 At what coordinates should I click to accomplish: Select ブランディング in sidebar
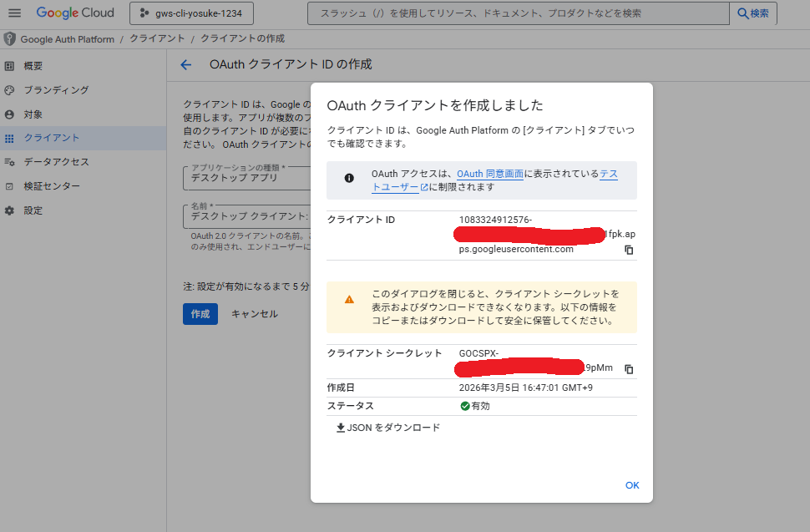point(56,90)
